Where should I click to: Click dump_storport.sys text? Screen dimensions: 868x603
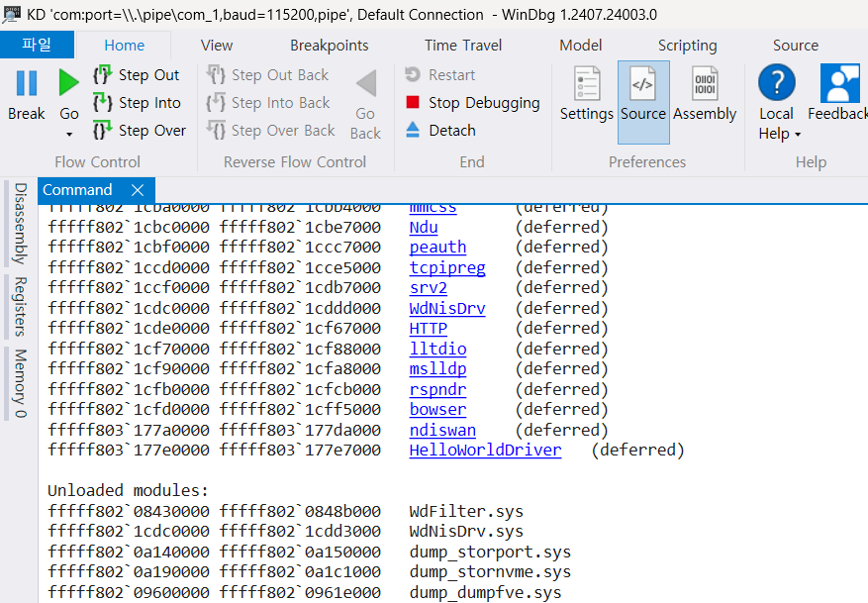click(x=490, y=553)
